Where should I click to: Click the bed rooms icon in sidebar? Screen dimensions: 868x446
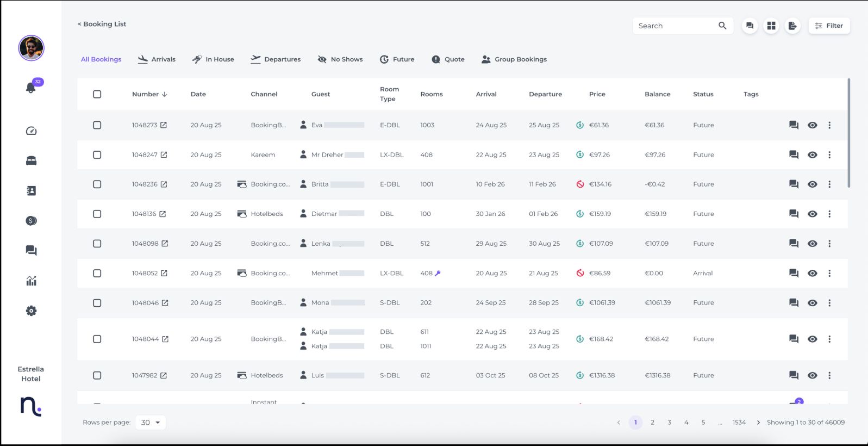click(x=31, y=161)
